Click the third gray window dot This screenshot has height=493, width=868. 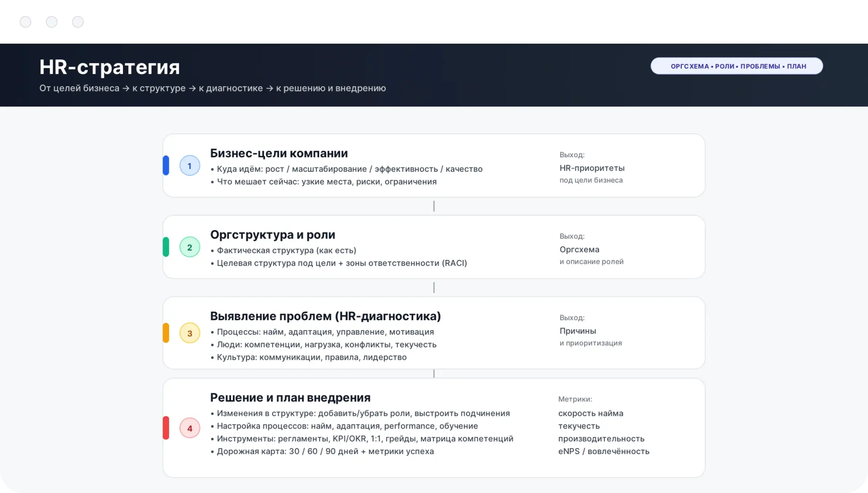pyautogui.click(x=78, y=22)
